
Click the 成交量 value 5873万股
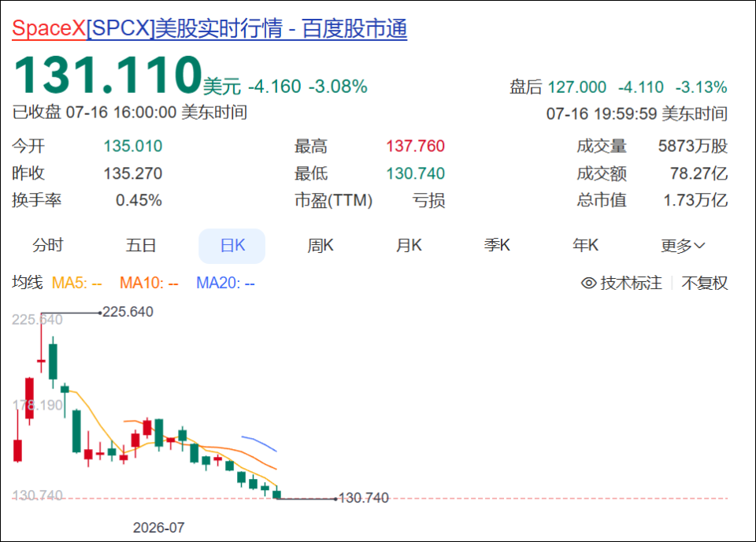(693, 146)
